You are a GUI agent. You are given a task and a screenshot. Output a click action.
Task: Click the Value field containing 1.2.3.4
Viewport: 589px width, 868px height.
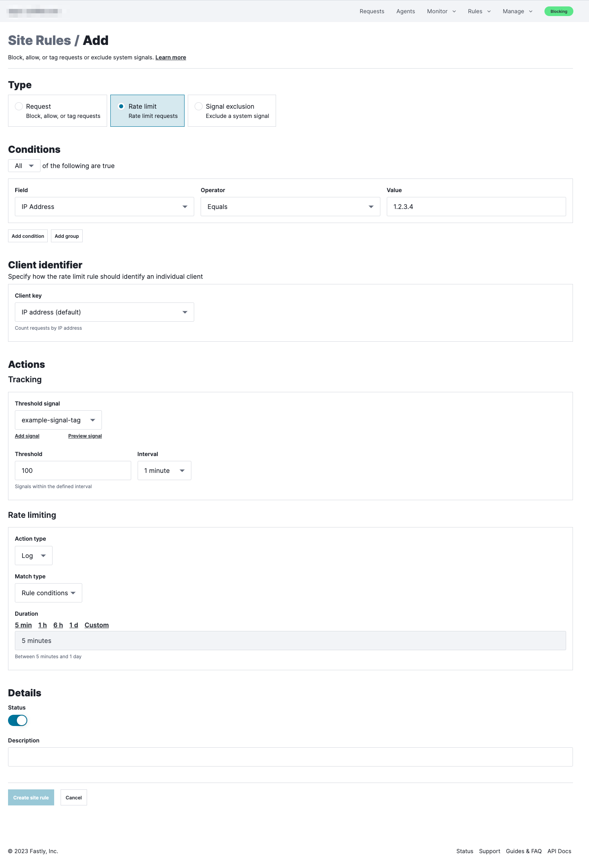pyautogui.click(x=476, y=207)
